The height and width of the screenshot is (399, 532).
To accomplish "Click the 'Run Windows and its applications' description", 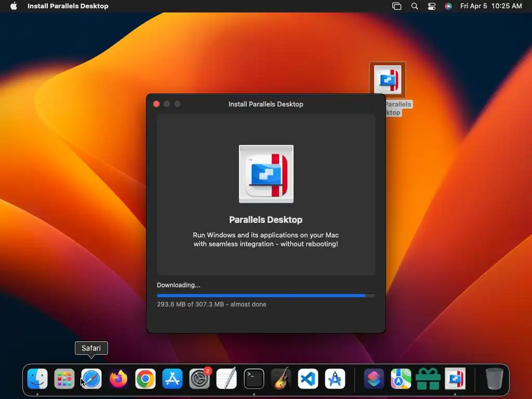I will 265,239.
